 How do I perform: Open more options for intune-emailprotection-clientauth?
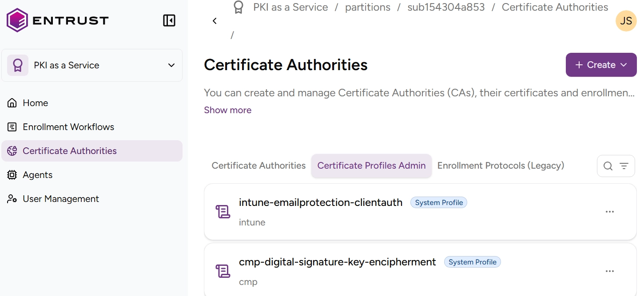[x=609, y=212]
